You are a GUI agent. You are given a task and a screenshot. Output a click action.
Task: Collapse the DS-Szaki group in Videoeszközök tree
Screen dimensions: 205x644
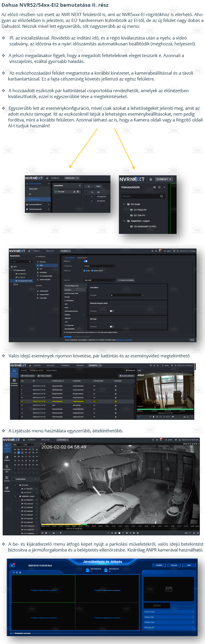pyautogui.click(x=124, y=204)
